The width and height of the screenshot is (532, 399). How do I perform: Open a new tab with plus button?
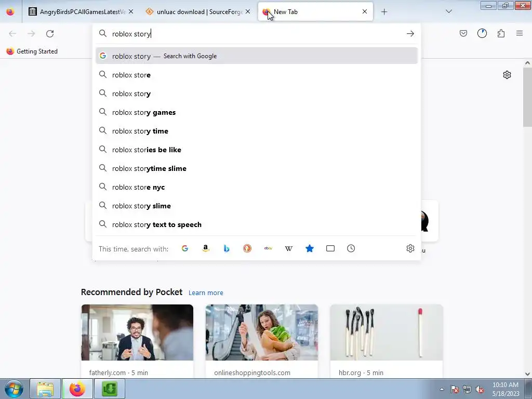[x=384, y=12]
